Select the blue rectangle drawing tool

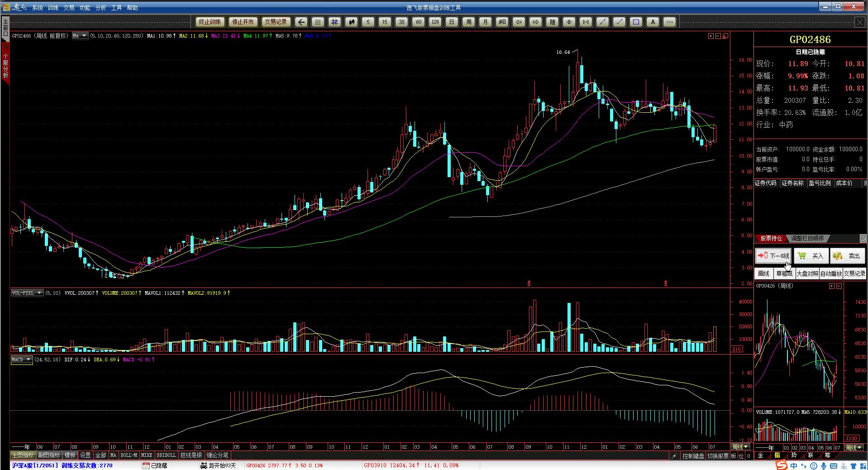pyautogui.click(x=636, y=22)
